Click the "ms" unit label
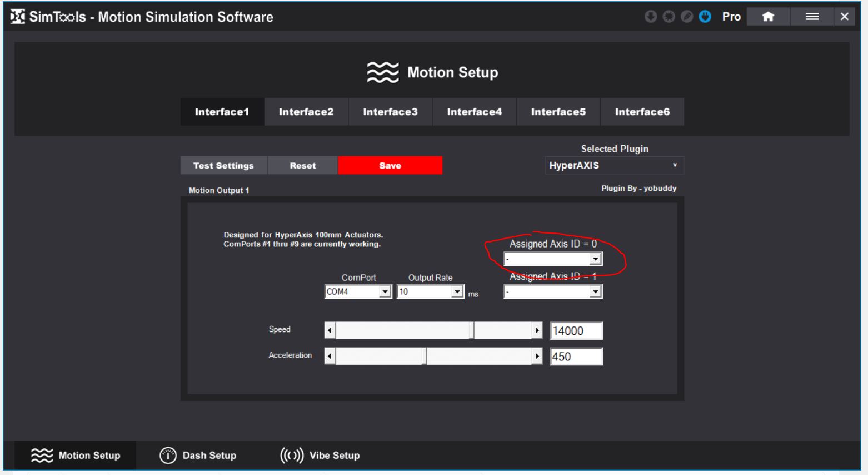Image resolution: width=868 pixels, height=475 pixels. pos(473,294)
